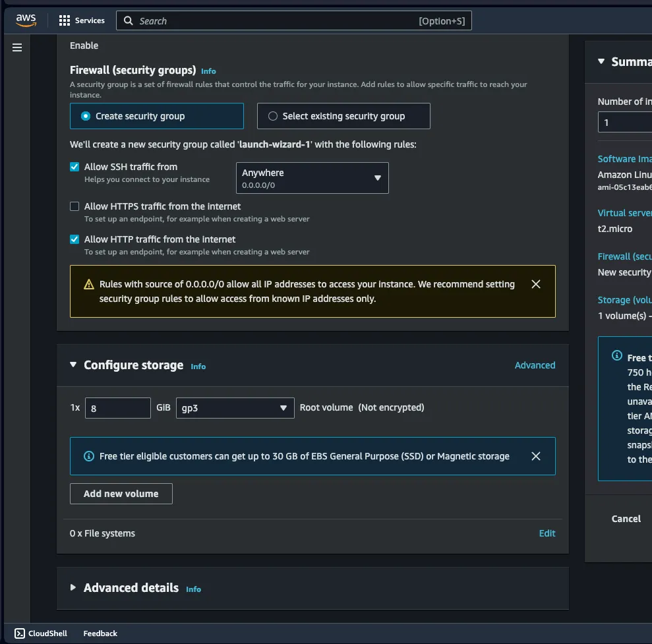652x644 pixels.
Task: Open Storage volumes link in Summary
Action: click(x=624, y=300)
